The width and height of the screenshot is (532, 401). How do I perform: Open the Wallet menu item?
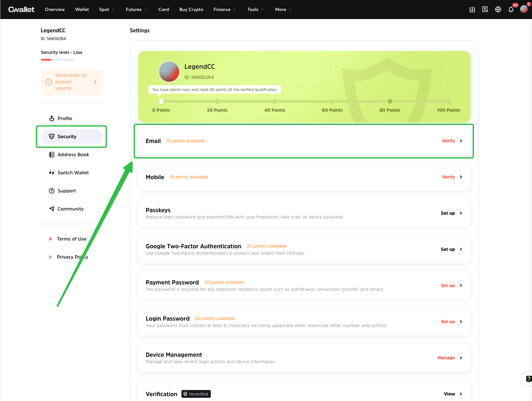click(x=82, y=9)
